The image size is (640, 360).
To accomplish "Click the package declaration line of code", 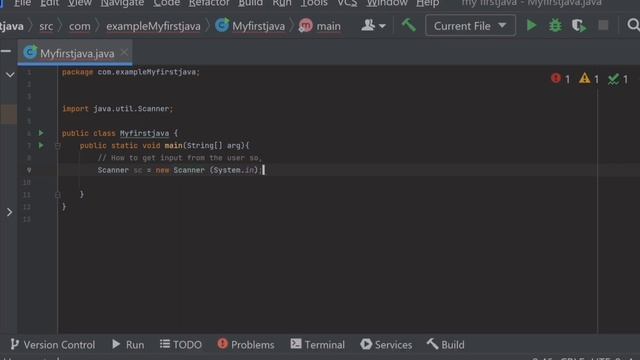I will coord(131,72).
